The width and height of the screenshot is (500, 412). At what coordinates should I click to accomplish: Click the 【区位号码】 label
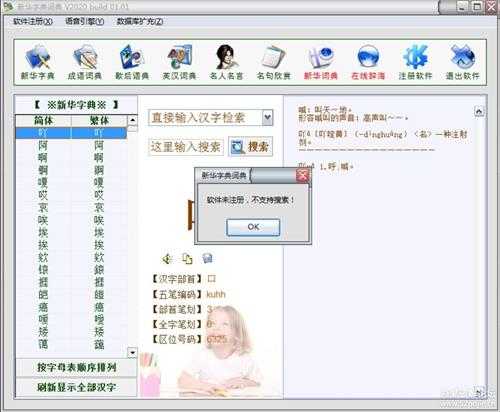pyautogui.click(x=177, y=339)
